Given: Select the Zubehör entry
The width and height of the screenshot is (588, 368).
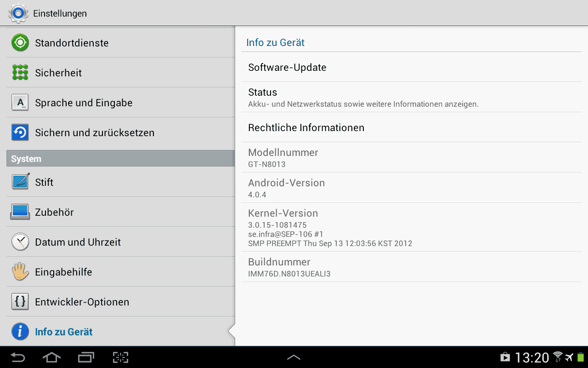Looking at the screenshot, I should [x=120, y=212].
